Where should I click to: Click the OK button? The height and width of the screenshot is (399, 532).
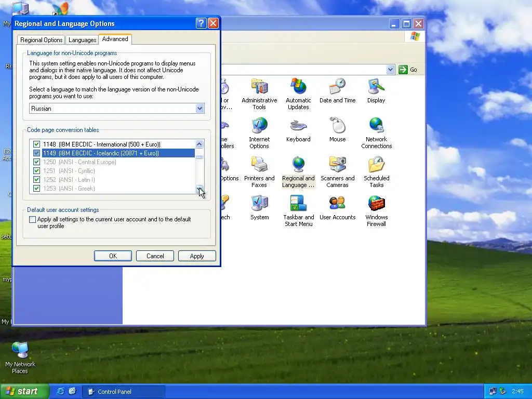pyautogui.click(x=113, y=256)
